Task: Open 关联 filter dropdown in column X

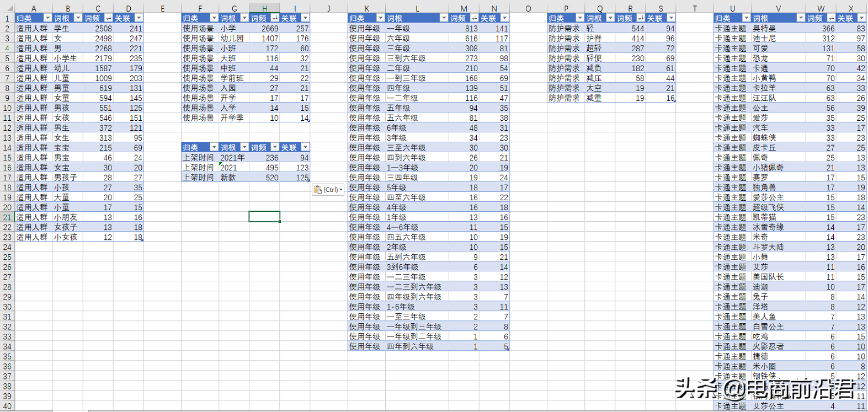Action: tap(861, 18)
